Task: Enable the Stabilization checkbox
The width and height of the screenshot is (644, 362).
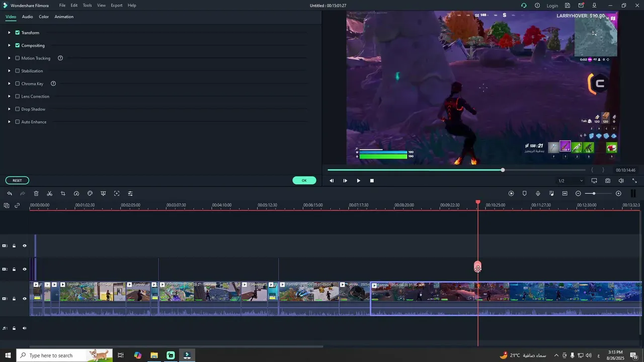Action: [18, 71]
